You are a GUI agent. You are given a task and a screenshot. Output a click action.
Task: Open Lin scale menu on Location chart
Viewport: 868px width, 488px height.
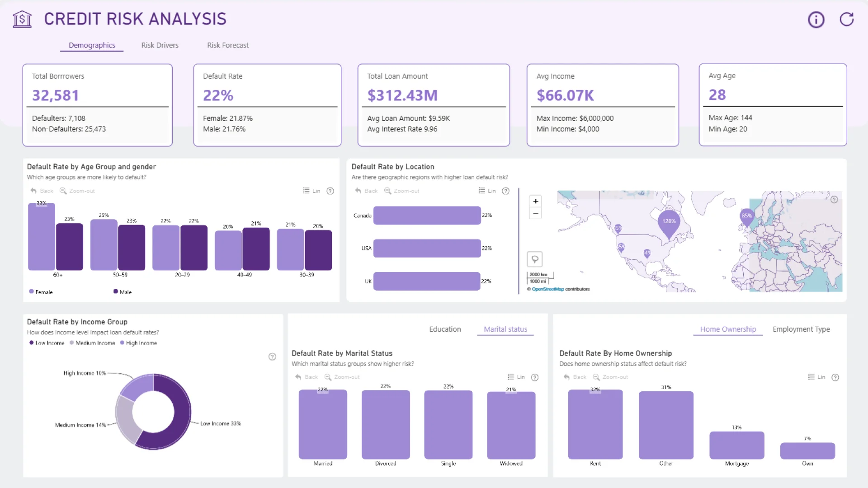pos(487,191)
